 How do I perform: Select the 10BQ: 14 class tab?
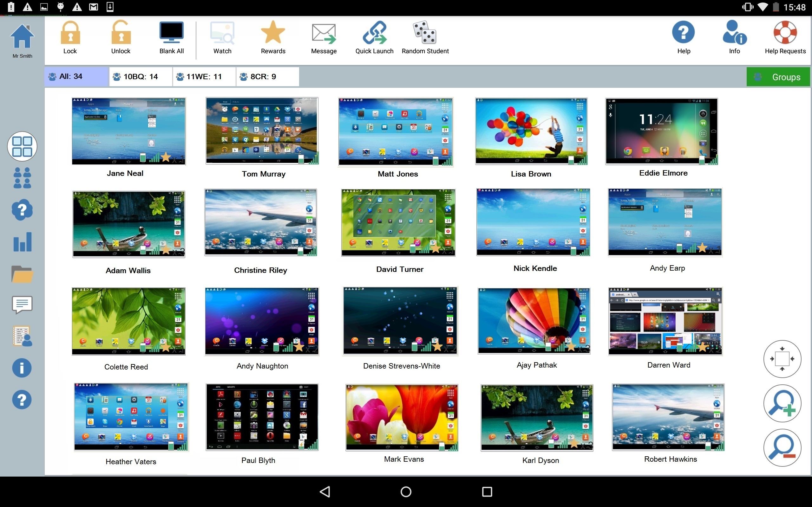tap(140, 77)
